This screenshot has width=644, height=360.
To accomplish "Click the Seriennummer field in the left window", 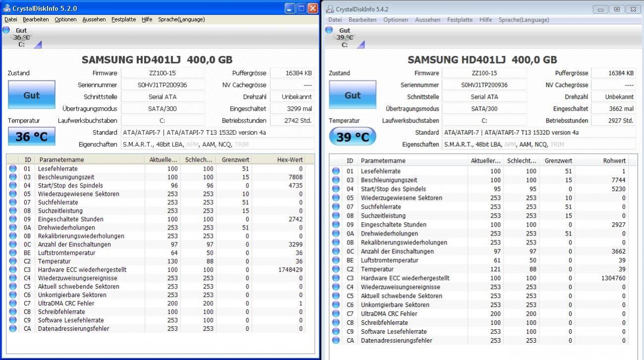I will click(163, 85).
